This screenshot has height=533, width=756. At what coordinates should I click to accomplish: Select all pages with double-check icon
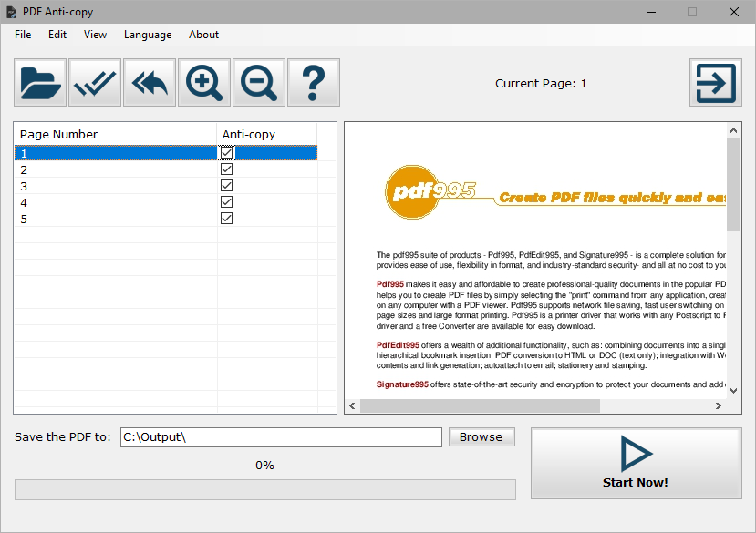pos(95,82)
